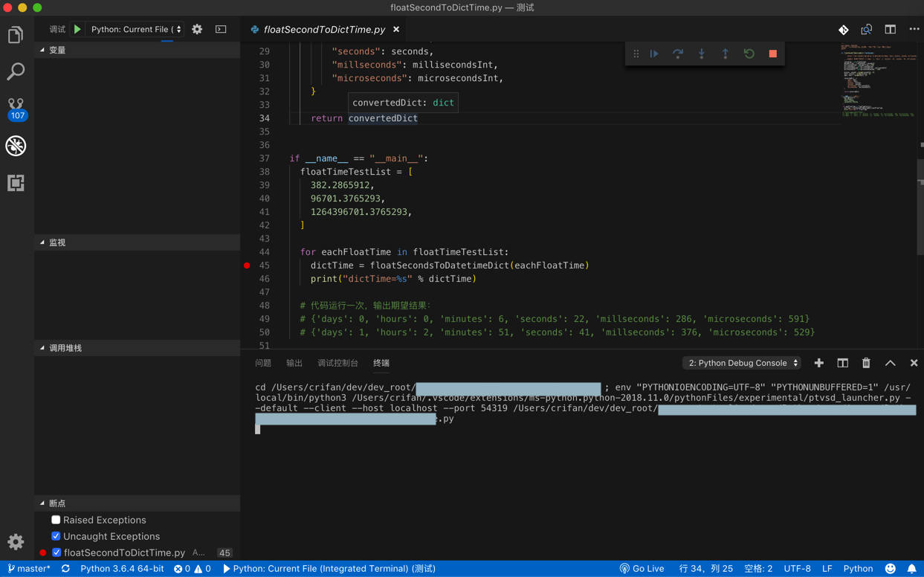Click the red breakpoint dot on line 45
This screenshot has height=577, width=924.
[x=247, y=265]
